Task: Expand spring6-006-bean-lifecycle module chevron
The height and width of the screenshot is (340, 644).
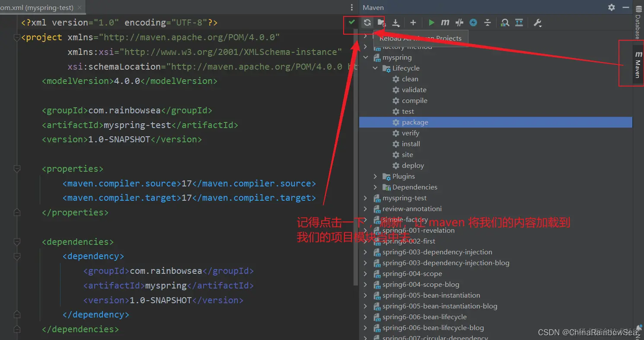Action: (366, 317)
